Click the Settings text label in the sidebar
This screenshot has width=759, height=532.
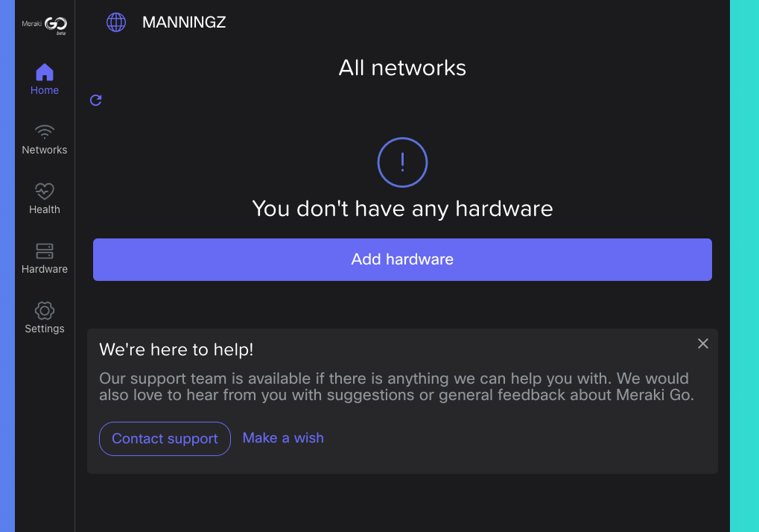tap(45, 329)
